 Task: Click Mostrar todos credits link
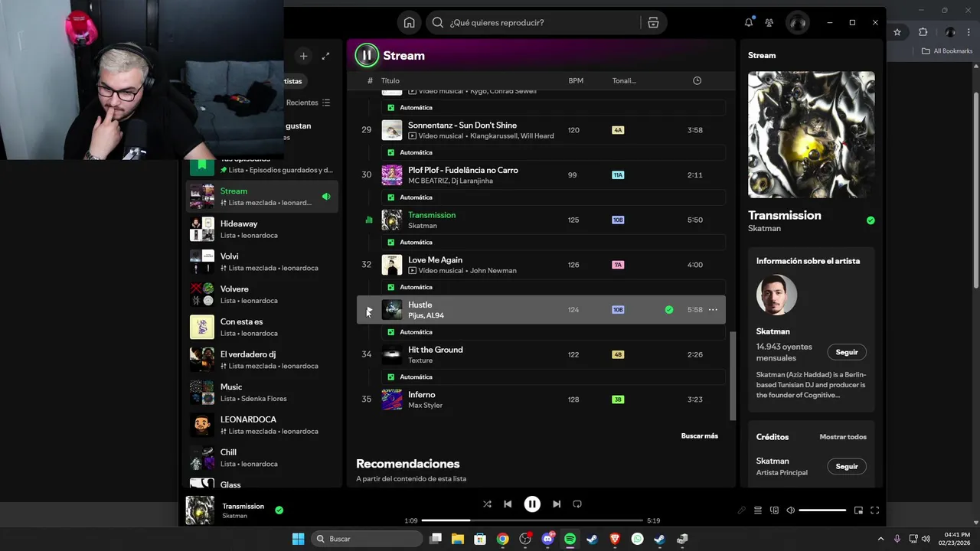coord(843,437)
